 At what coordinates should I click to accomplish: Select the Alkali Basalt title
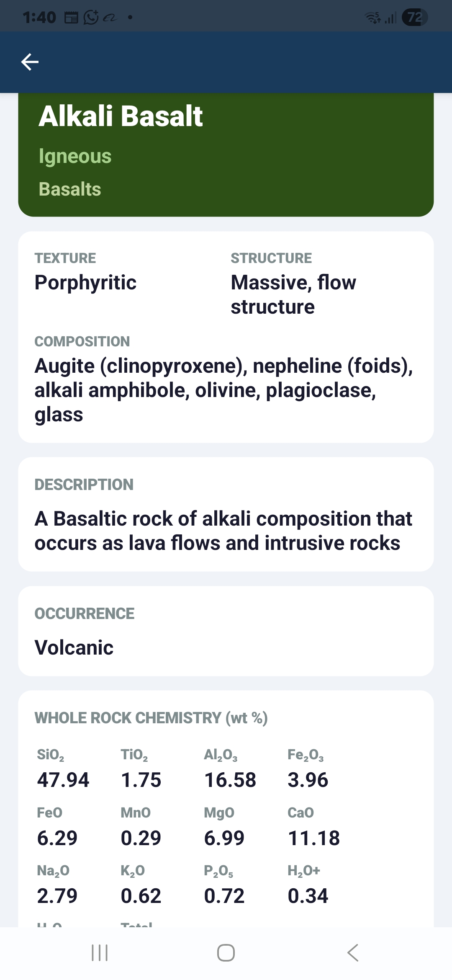(121, 116)
